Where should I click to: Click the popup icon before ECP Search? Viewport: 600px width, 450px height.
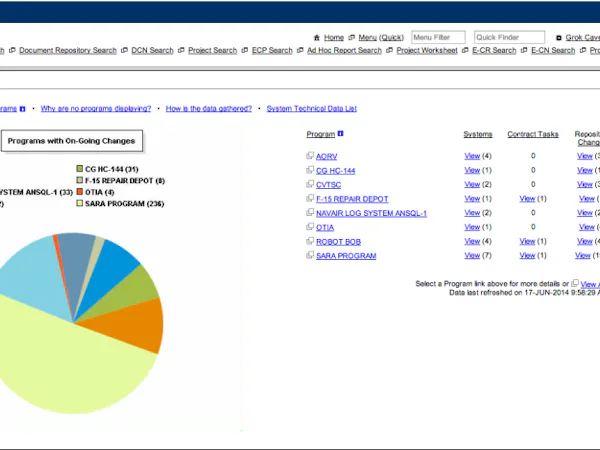[245, 50]
